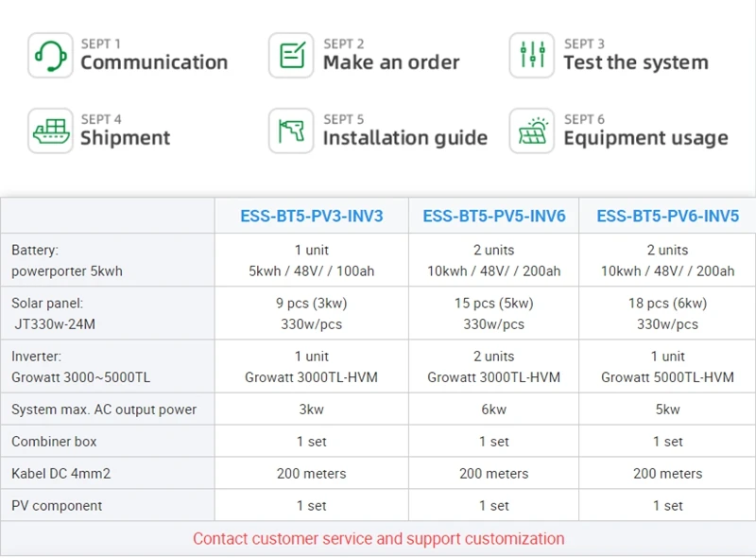Click 330w/pcs in the PV5-INV6 column
756x558 pixels.
[x=493, y=323]
